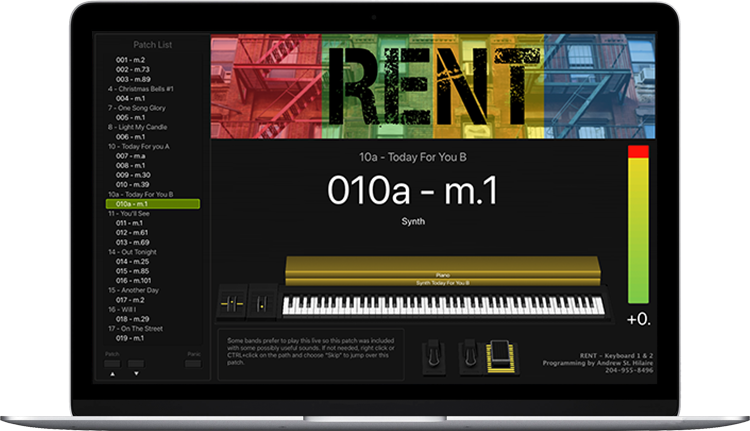Screen dimensions: 750x431
Task: Click the +0. level readout
Action: pos(639,319)
